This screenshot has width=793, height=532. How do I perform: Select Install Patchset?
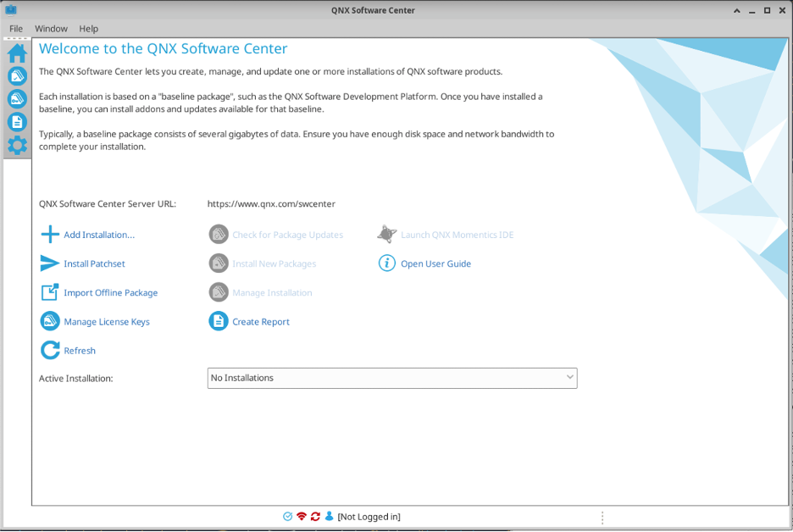point(94,263)
